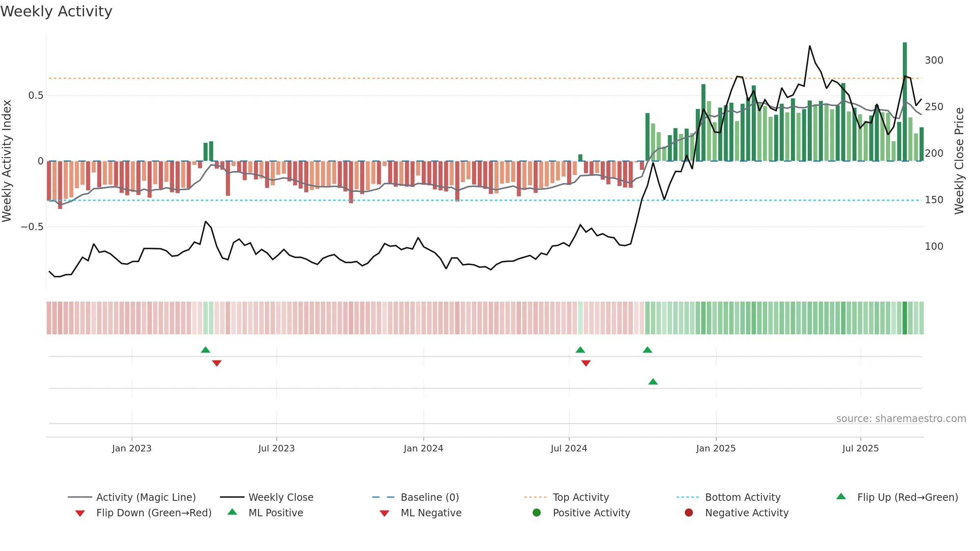
Task: Click the Weekly Close Price axis title
Action: (x=959, y=161)
